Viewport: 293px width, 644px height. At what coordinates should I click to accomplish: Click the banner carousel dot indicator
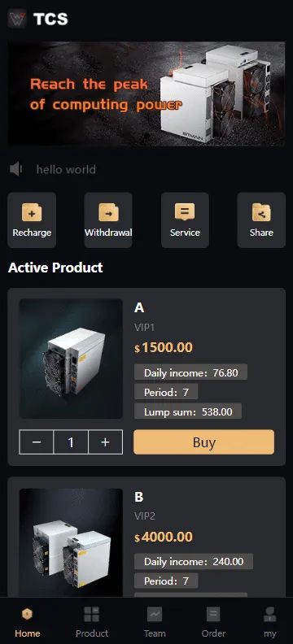click(x=146, y=135)
